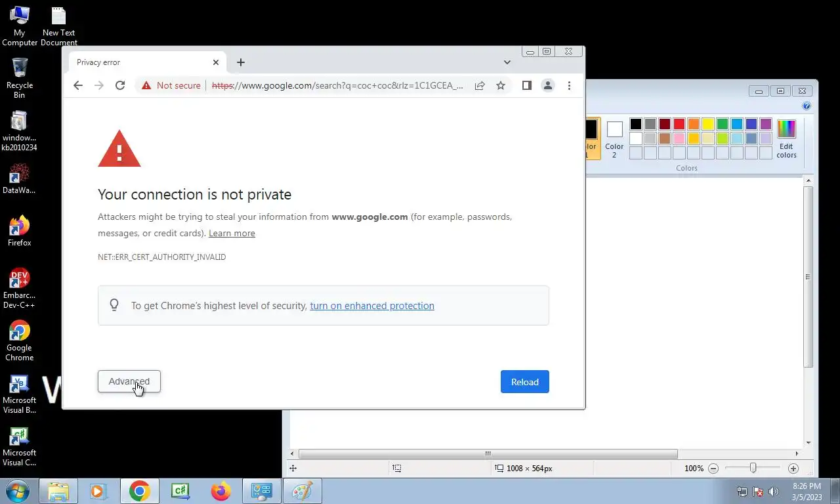The image size is (840, 504).
Task: Pick the brown swatch in Paint
Action: tap(665, 138)
